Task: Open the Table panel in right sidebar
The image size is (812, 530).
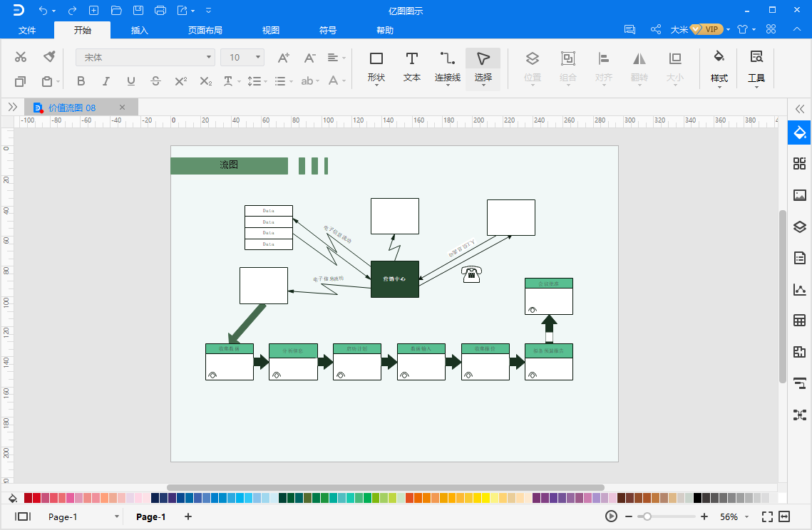Action: tap(800, 321)
